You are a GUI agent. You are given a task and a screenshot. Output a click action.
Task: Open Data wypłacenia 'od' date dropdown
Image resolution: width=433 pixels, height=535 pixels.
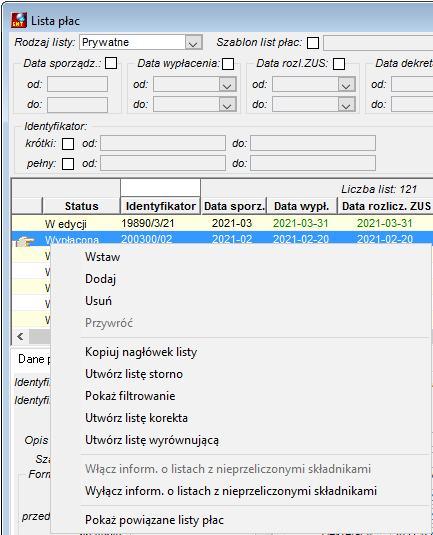coord(227,85)
